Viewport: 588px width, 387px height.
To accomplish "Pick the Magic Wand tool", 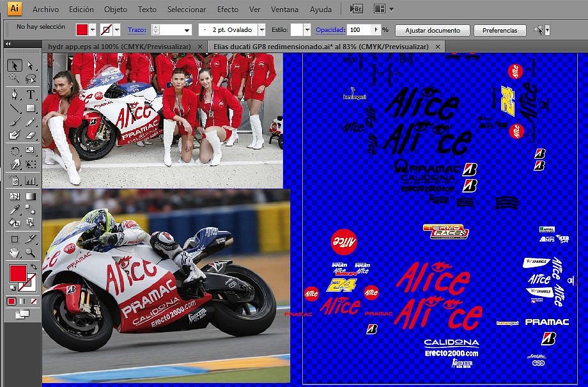I will (14, 78).
